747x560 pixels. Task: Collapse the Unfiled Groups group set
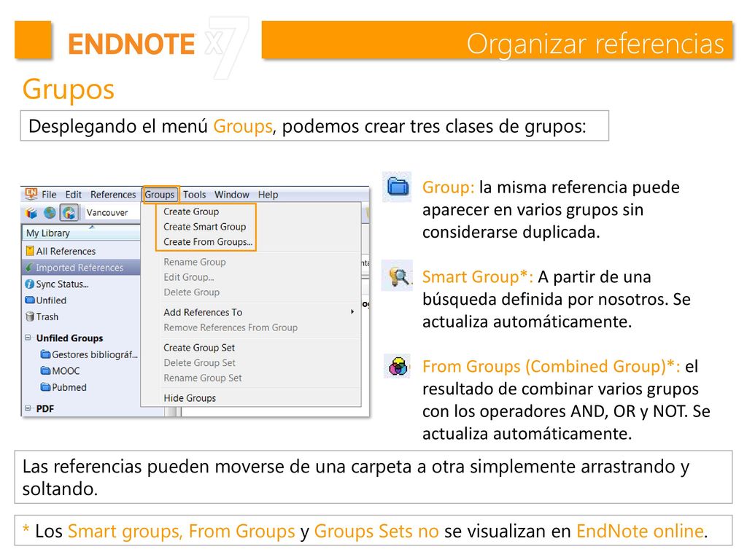click(28, 338)
